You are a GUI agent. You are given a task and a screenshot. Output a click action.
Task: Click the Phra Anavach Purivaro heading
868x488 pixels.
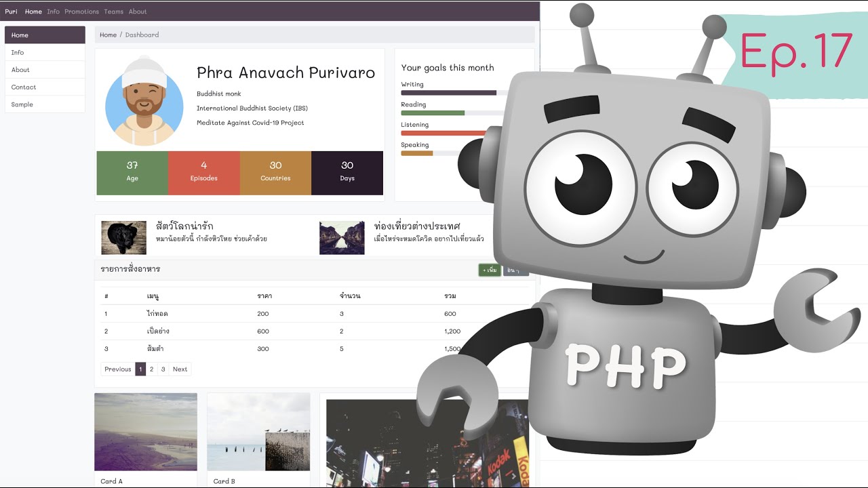(x=285, y=73)
